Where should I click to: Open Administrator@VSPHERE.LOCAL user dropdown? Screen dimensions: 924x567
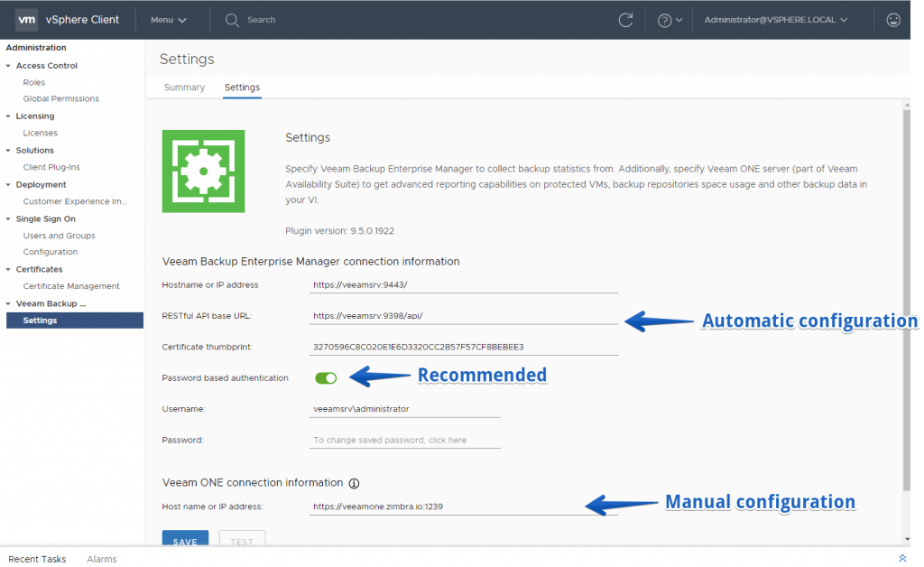(776, 20)
